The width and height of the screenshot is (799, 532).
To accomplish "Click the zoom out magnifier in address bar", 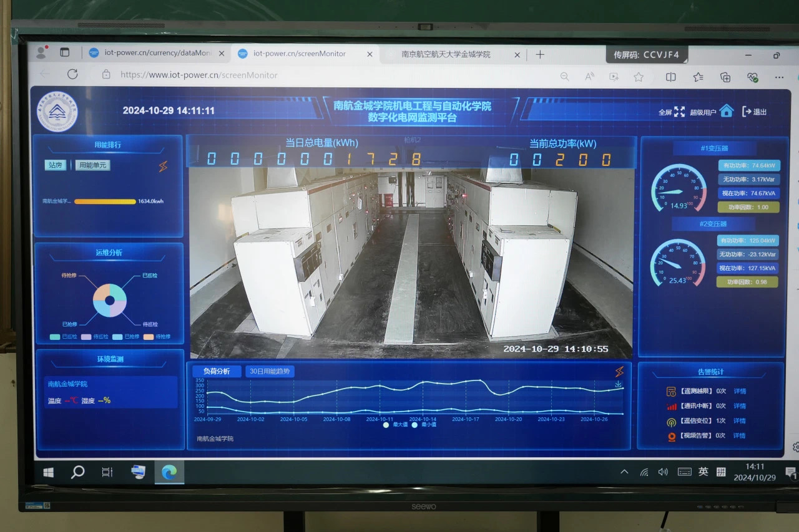I will pos(564,77).
